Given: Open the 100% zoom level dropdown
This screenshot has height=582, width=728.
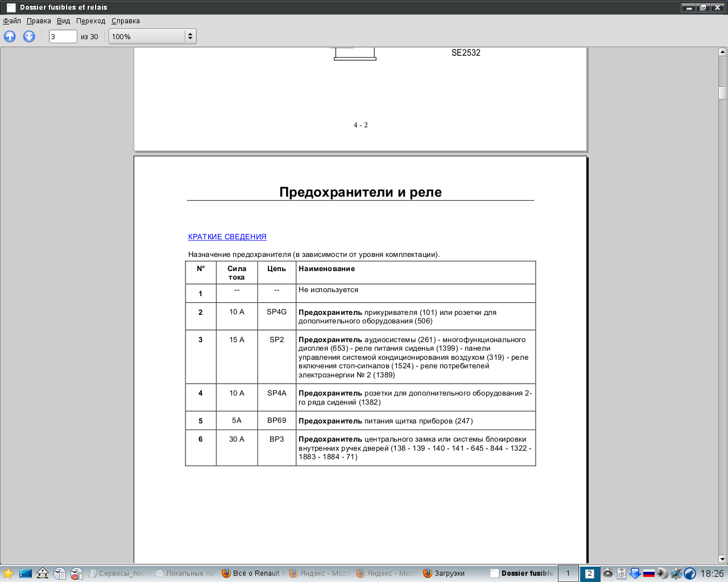Looking at the screenshot, I should click(152, 36).
